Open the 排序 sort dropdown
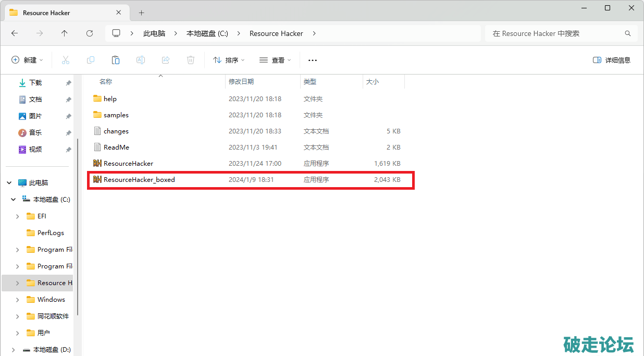 tap(229, 60)
